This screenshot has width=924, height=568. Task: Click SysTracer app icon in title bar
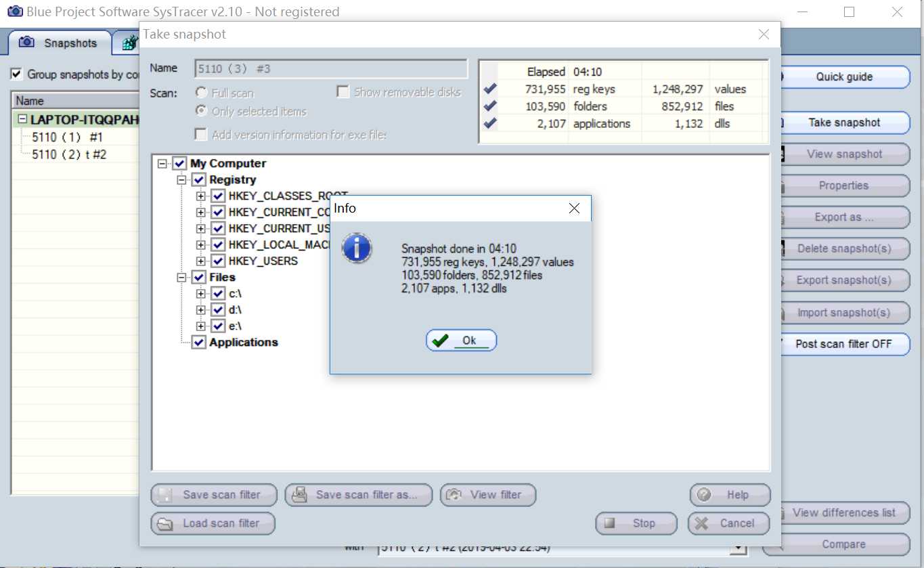coord(14,12)
